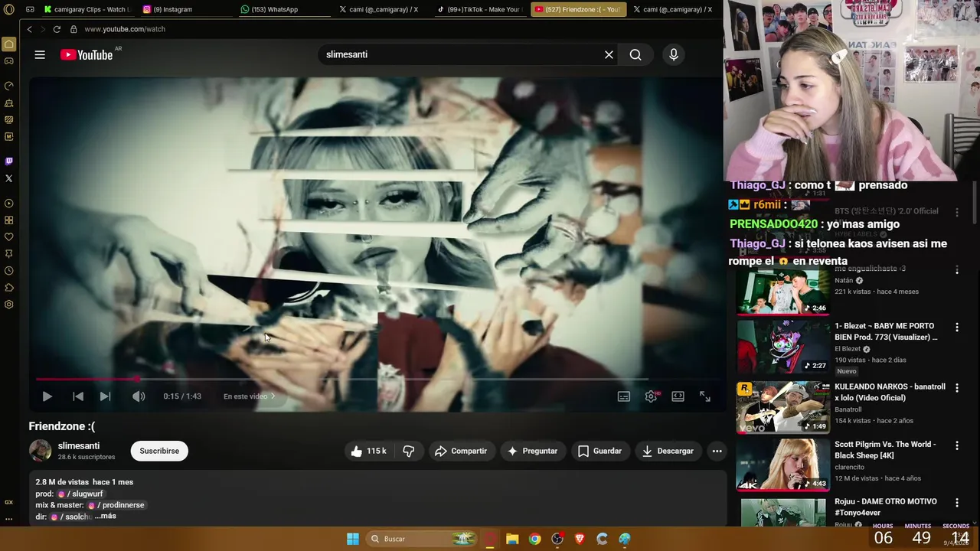Screen dimensions: 980x551
Task: Open video player settings gear
Action: pos(651,396)
